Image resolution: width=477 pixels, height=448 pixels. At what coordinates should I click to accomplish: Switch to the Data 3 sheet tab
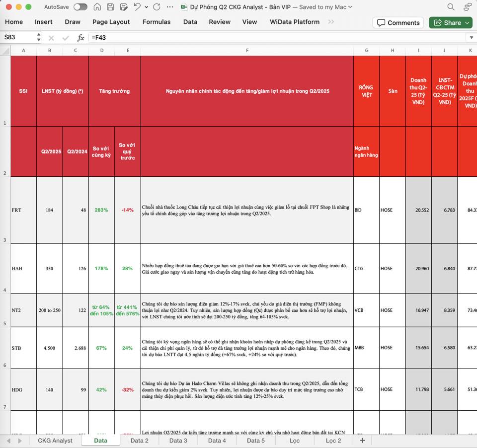pyautogui.click(x=178, y=441)
